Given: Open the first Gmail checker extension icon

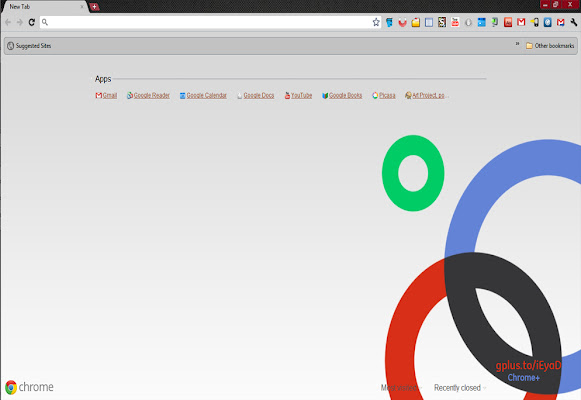Looking at the screenshot, I should tap(521, 22).
